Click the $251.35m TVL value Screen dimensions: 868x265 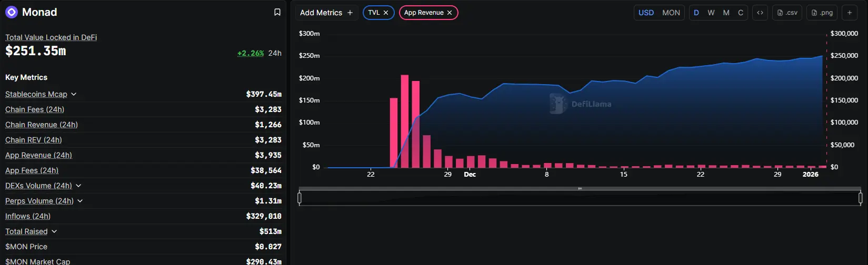tap(36, 51)
